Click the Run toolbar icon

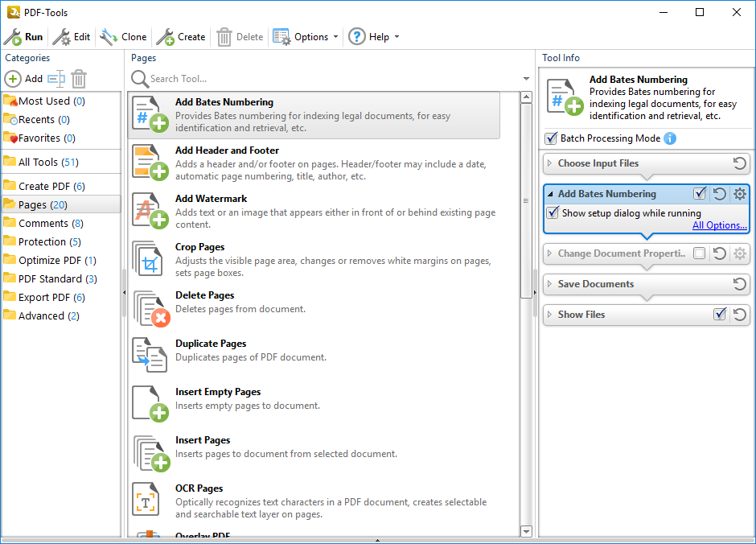coord(14,37)
